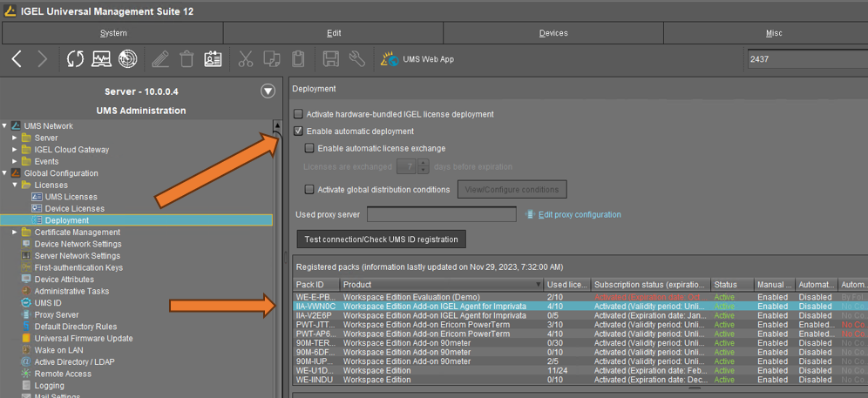The height and width of the screenshot is (398, 868).
Task: Open the System menu
Action: [x=113, y=33]
